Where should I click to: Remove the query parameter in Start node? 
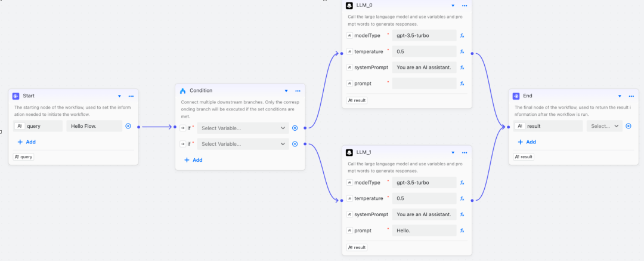128,126
